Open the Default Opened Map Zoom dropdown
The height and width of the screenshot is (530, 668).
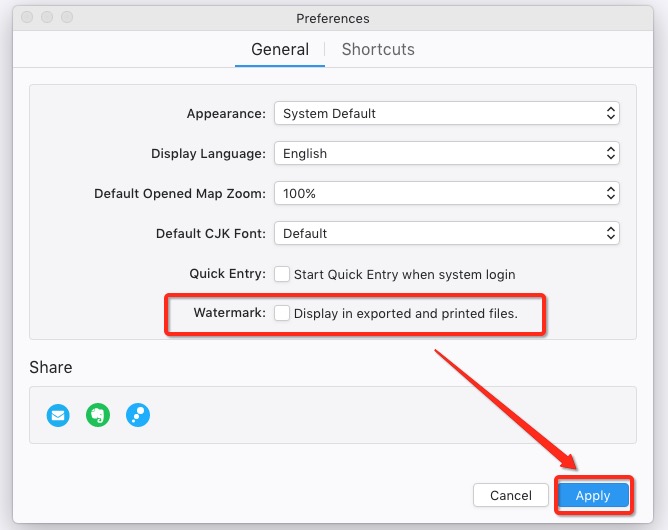[446, 193]
